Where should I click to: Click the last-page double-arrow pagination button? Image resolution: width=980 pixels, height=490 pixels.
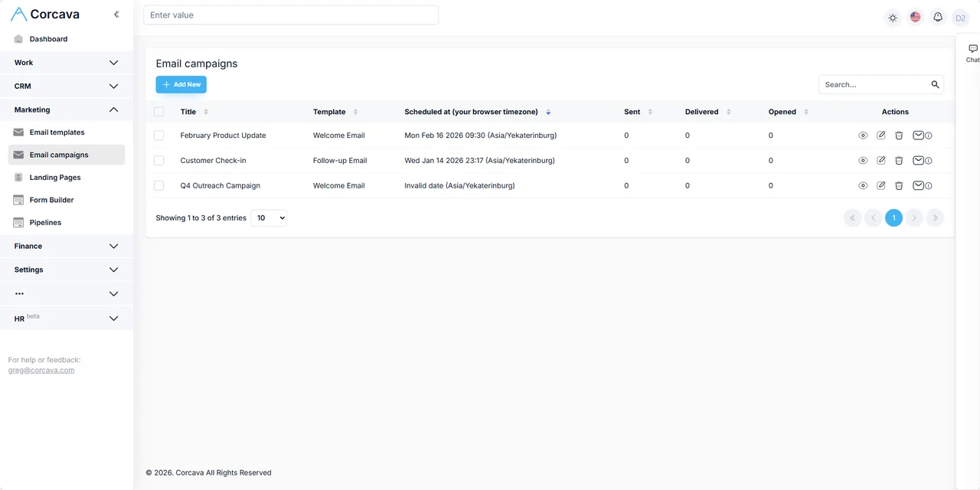click(x=934, y=218)
